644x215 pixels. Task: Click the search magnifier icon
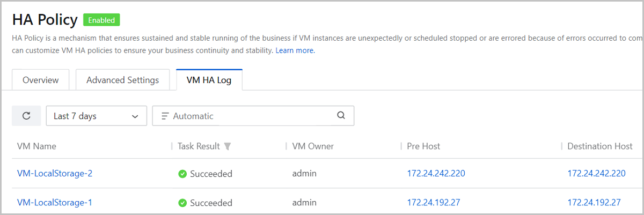click(x=341, y=115)
